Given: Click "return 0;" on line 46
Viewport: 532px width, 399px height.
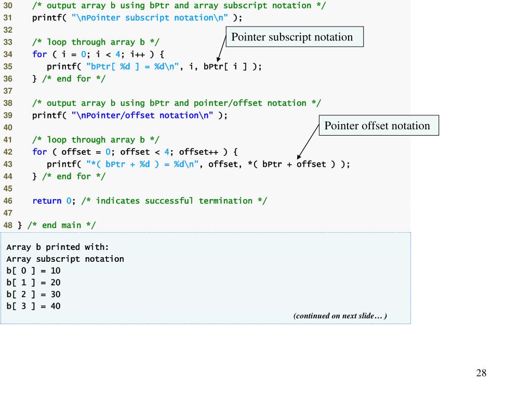Looking at the screenshot, I should [54, 201].
